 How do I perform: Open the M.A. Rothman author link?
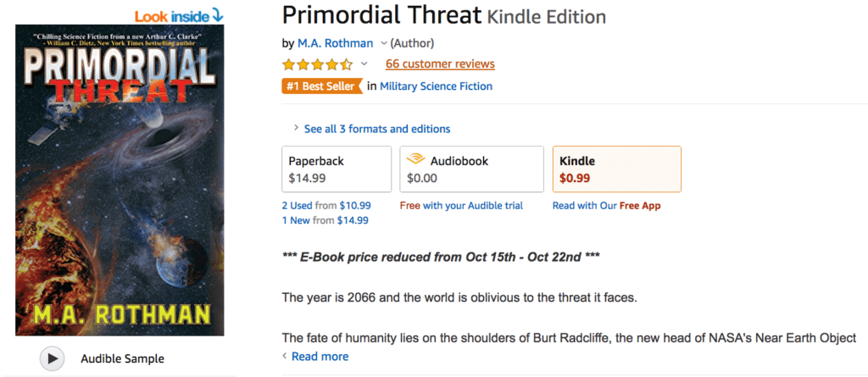click(x=336, y=43)
